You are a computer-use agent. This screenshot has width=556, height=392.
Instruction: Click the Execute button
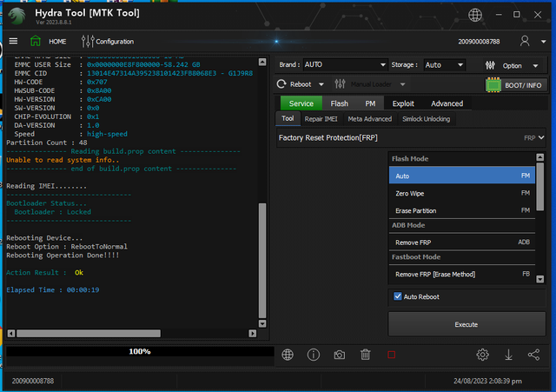pyautogui.click(x=467, y=324)
